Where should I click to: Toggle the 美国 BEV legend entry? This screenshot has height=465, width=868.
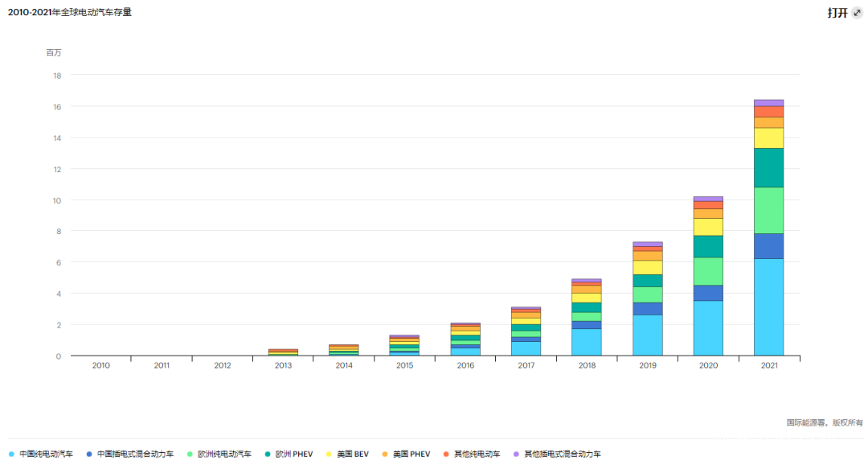click(x=348, y=454)
